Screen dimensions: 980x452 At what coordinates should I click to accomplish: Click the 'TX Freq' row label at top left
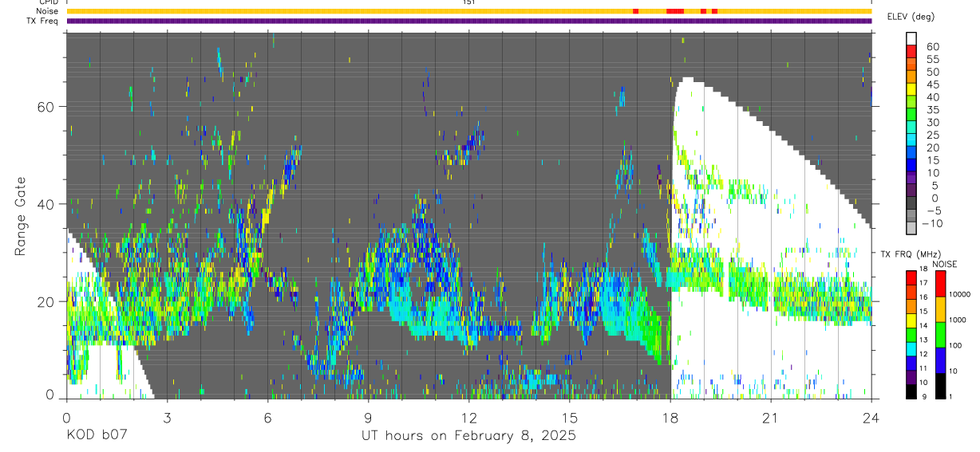point(42,21)
